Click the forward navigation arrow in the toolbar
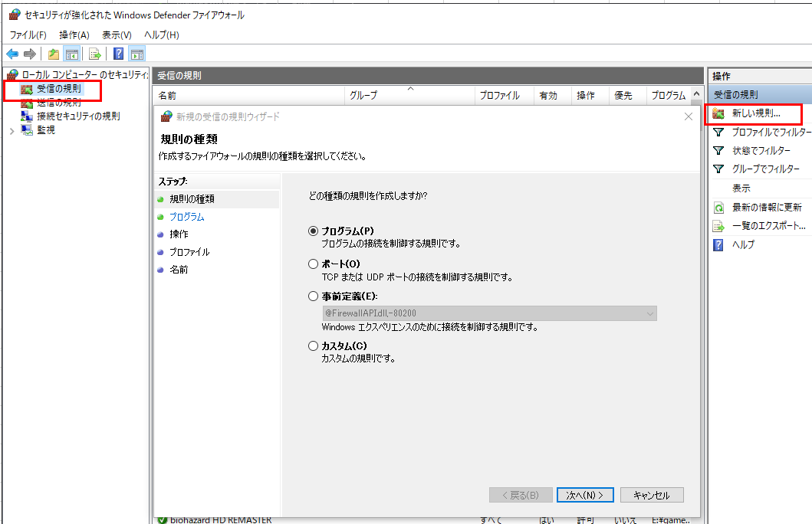 pos(28,53)
